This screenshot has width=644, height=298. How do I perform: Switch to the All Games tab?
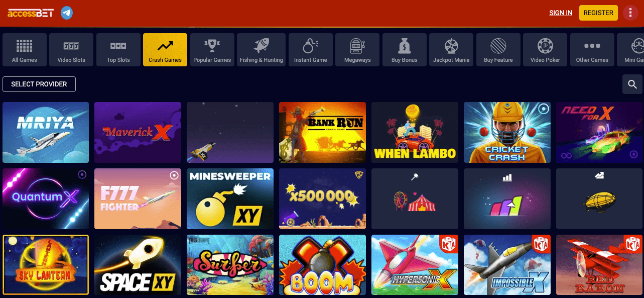pyautogui.click(x=25, y=50)
